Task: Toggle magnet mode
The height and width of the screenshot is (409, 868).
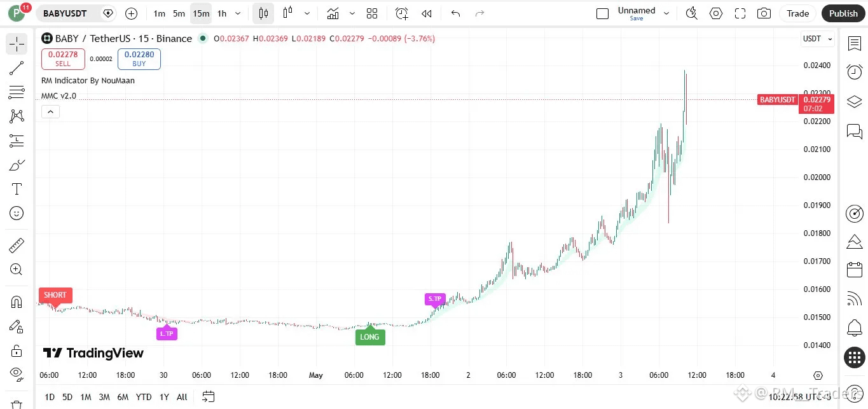Action: tap(17, 302)
